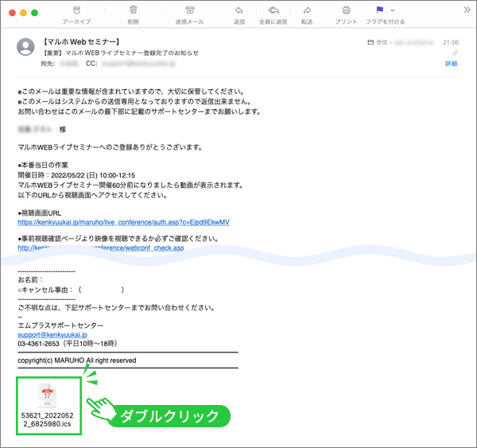Viewport: 477px width, 448px height.
Task: Click the ■本番当日の作業 heading
Action: pos(43,165)
